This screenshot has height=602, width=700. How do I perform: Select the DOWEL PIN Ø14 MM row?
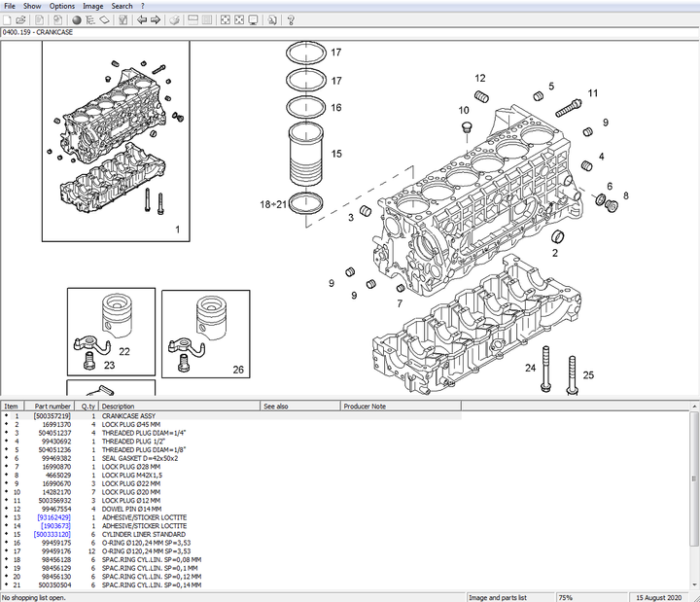click(231, 509)
